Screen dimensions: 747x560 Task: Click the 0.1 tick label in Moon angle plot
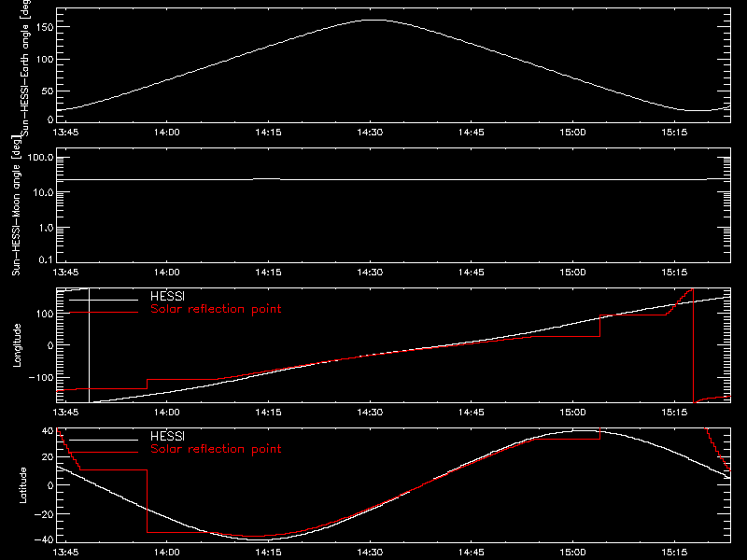(x=46, y=259)
